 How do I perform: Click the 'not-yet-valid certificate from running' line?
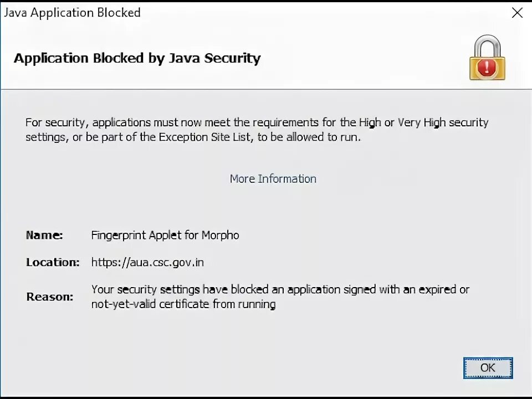click(x=183, y=304)
